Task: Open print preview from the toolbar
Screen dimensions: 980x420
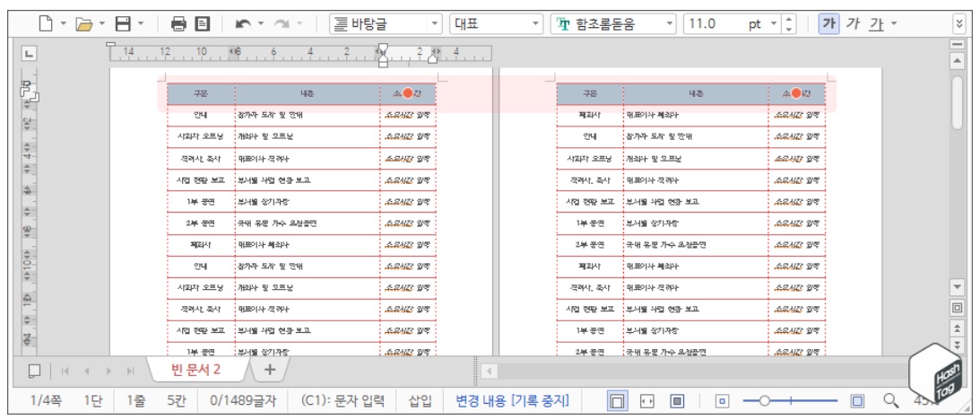Action: [202, 24]
